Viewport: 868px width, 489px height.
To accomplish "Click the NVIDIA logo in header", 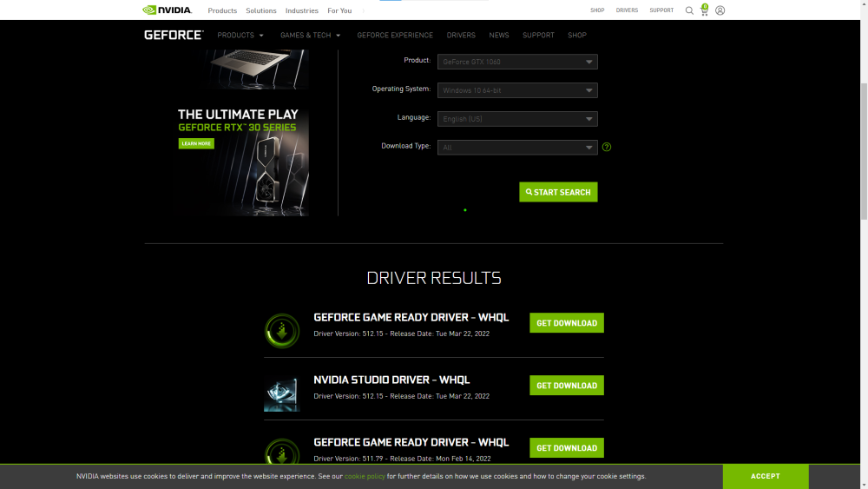I will click(168, 10).
